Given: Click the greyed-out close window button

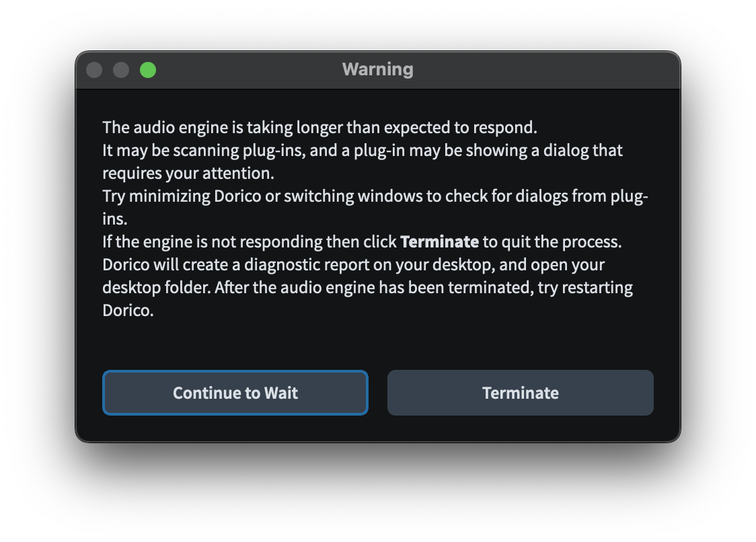Looking at the screenshot, I should (x=94, y=70).
